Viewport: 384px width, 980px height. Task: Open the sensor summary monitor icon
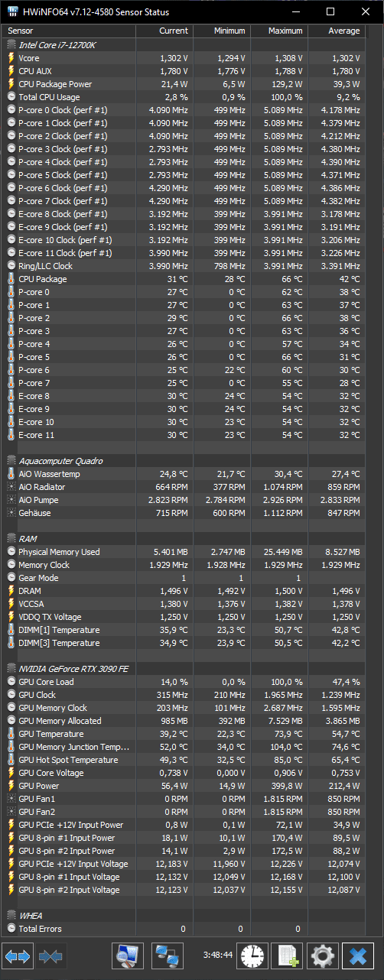pyautogui.click(x=128, y=956)
